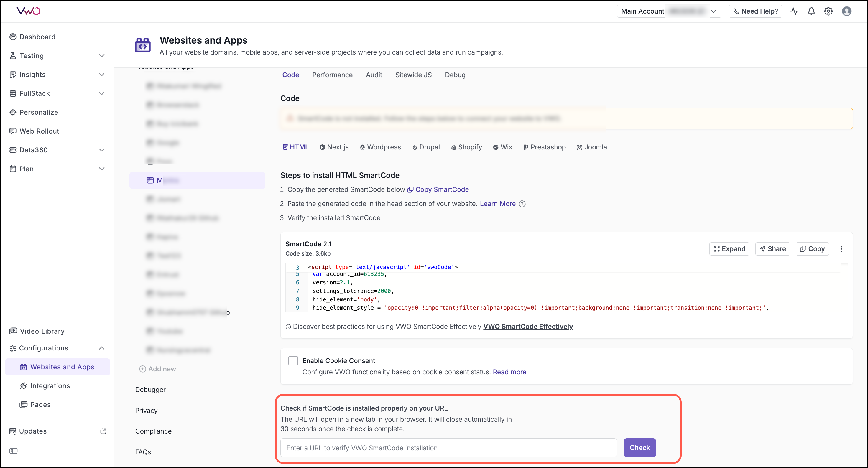Open Compliance in the settings list
Screen dimensions: 868x468
click(x=153, y=431)
